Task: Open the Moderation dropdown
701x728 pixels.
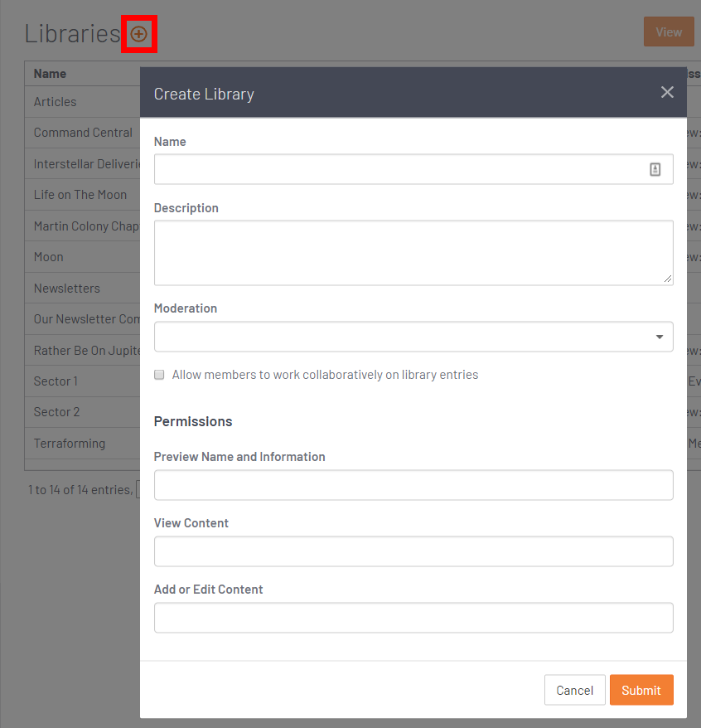Action: 413,337
